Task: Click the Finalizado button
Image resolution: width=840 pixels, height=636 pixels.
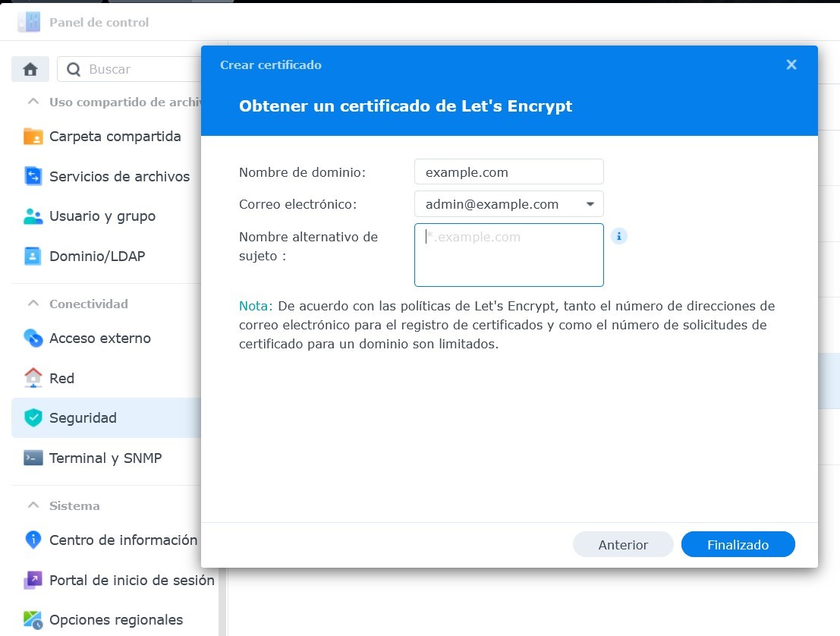Action: [x=738, y=544]
